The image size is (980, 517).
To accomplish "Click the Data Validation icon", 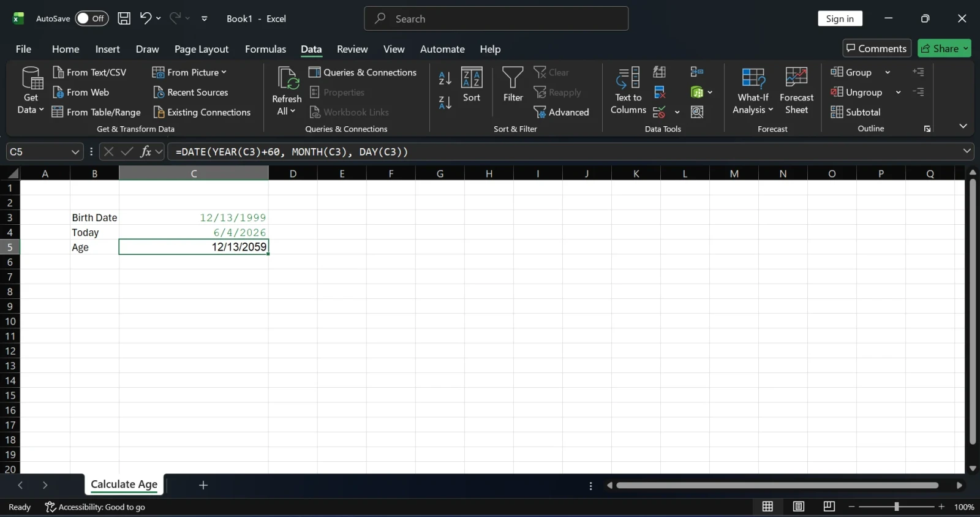I will (x=659, y=112).
